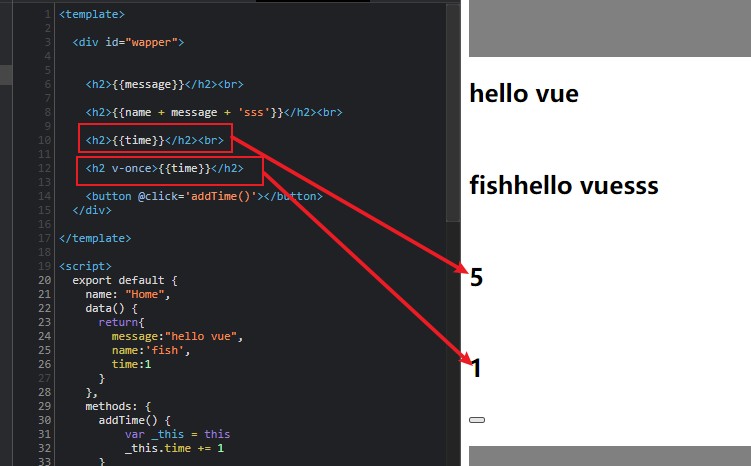Click the addTime() method definition on line 30
The width and height of the screenshot is (751, 466).
pyautogui.click(x=128, y=421)
